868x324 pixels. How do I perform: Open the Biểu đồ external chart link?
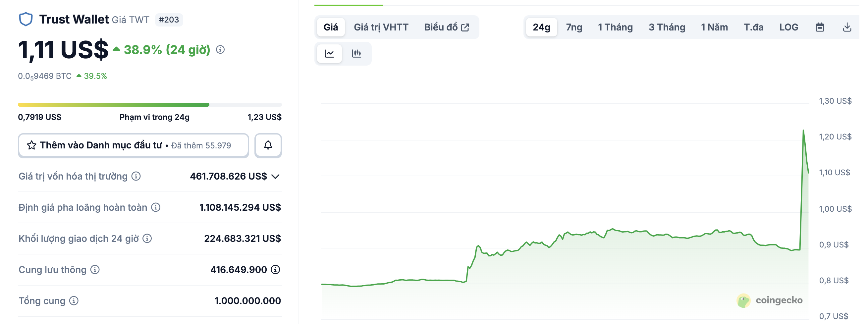coord(447,27)
